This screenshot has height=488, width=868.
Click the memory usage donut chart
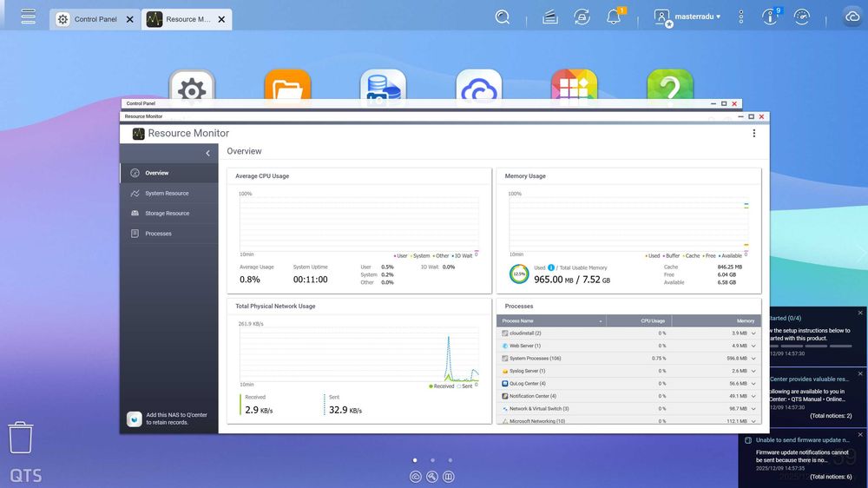[x=519, y=274]
